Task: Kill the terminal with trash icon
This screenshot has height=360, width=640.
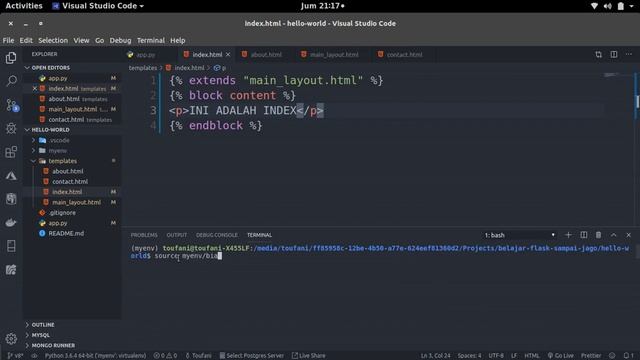Action: click(x=598, y=235)
